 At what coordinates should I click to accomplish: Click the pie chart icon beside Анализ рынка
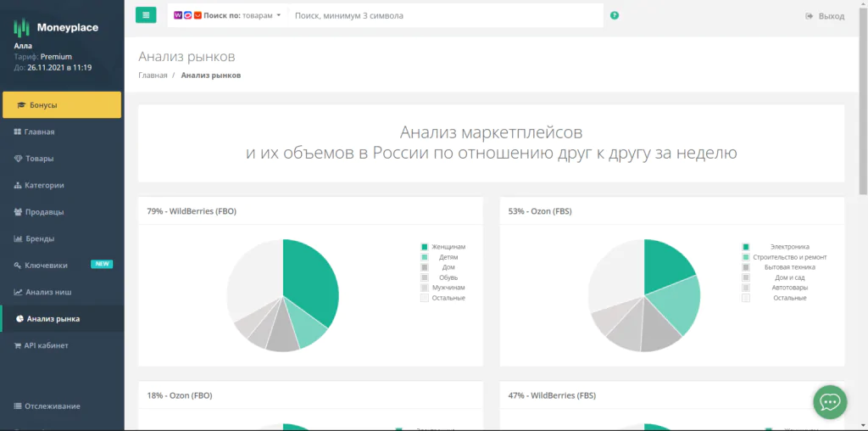[x=19, y=319]
